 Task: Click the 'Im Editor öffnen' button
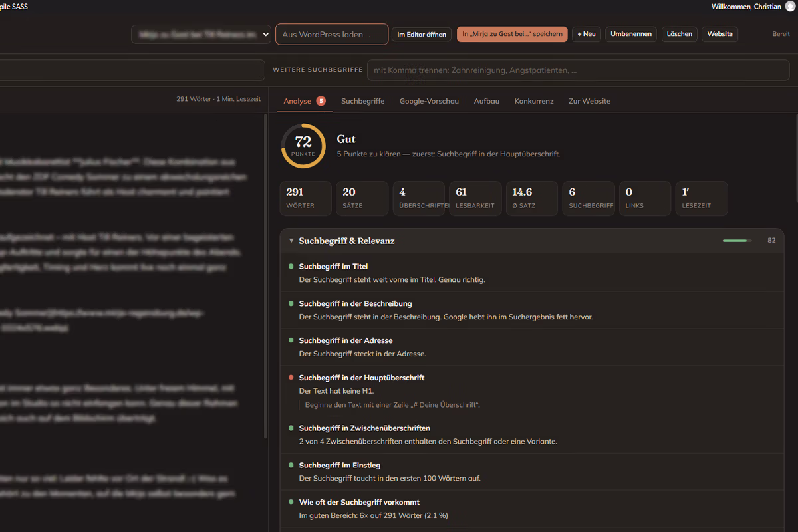[x=422, y=34]
